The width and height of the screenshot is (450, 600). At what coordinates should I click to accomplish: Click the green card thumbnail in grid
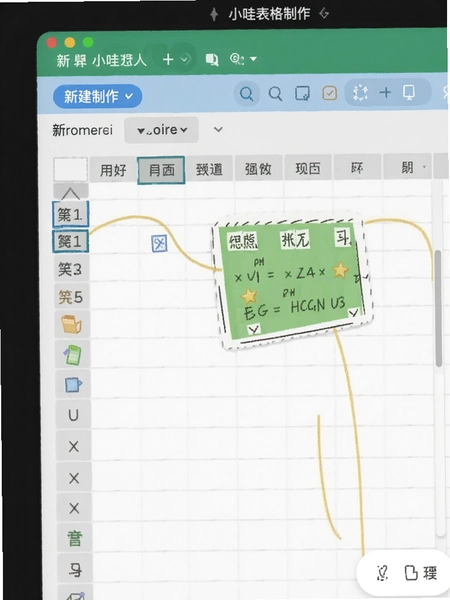(x=292, y=279)
